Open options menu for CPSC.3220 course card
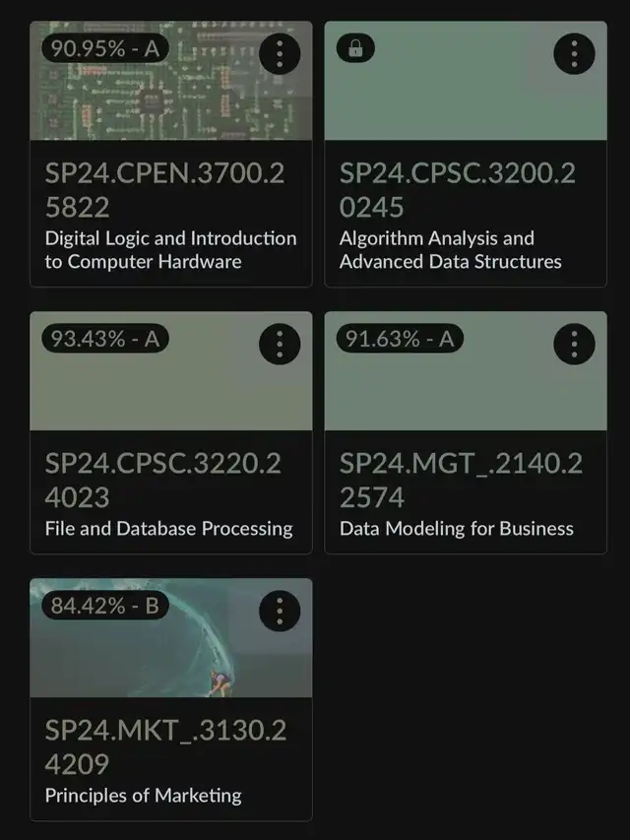This screenshot has width=630, height=840. (x=280, y=344)
